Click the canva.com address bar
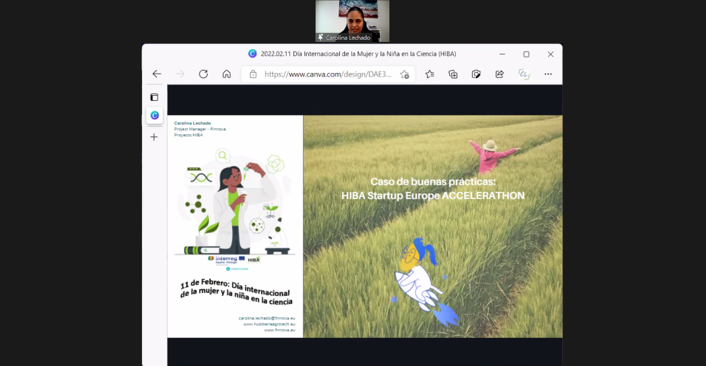Image resolution: width=706 pixels, height=366 pixels. coord(328,74)
